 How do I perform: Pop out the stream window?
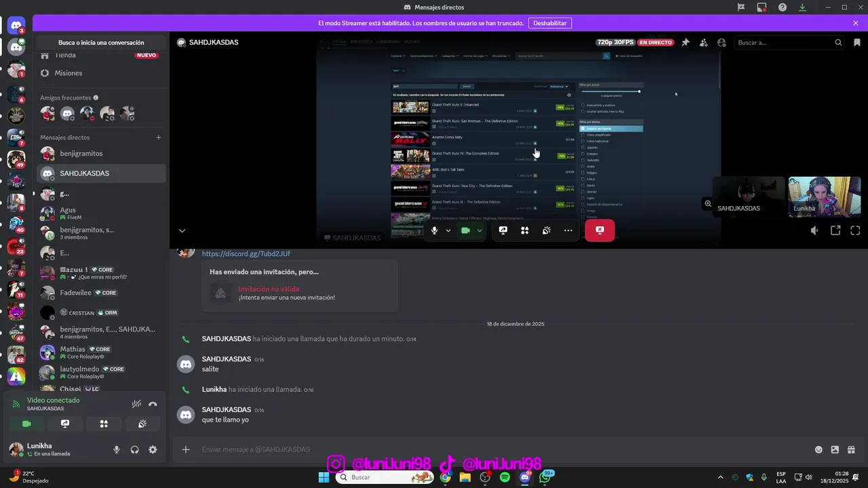click(x=835, y=230)
